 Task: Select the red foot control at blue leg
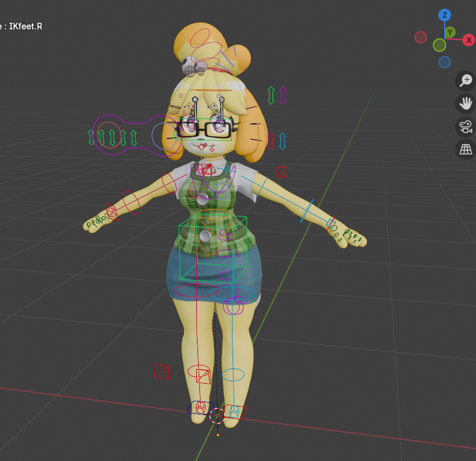point(235,412)
